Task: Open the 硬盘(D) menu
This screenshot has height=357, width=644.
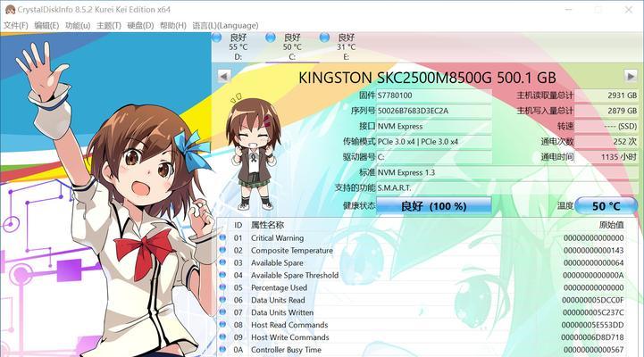Action: coord(140,26)
